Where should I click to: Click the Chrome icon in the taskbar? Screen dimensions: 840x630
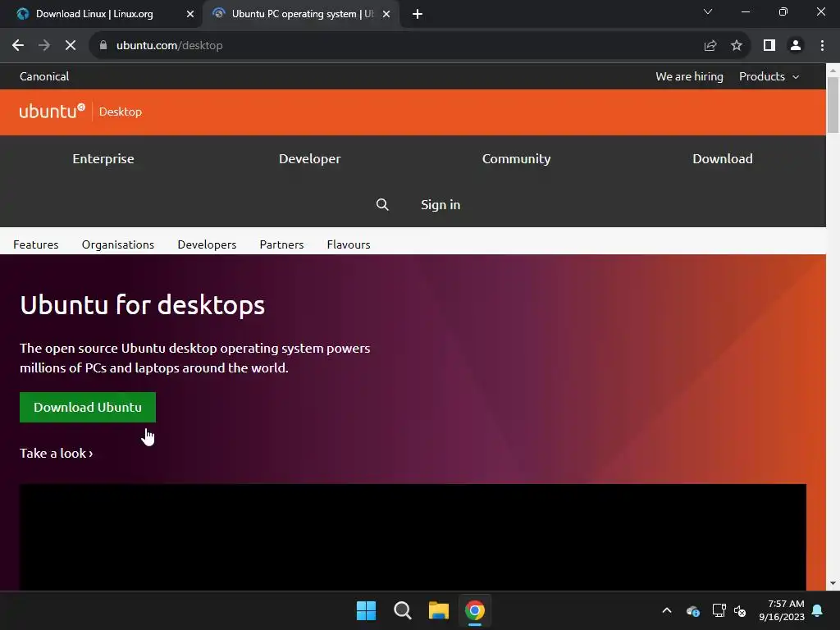(475, 610)
